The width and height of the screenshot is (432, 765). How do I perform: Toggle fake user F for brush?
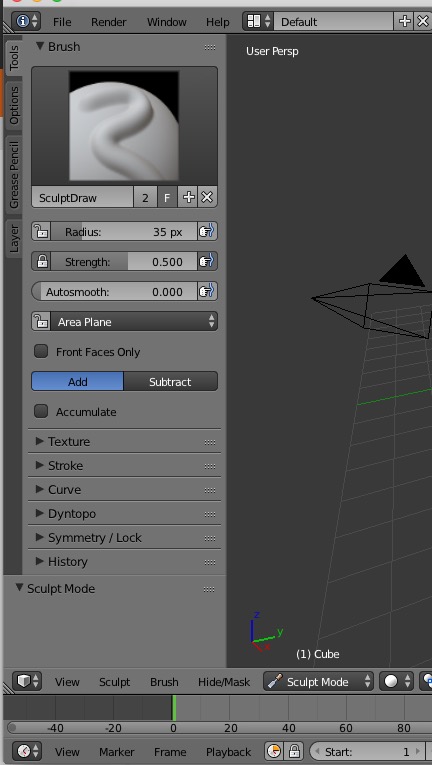coord(167,198)
